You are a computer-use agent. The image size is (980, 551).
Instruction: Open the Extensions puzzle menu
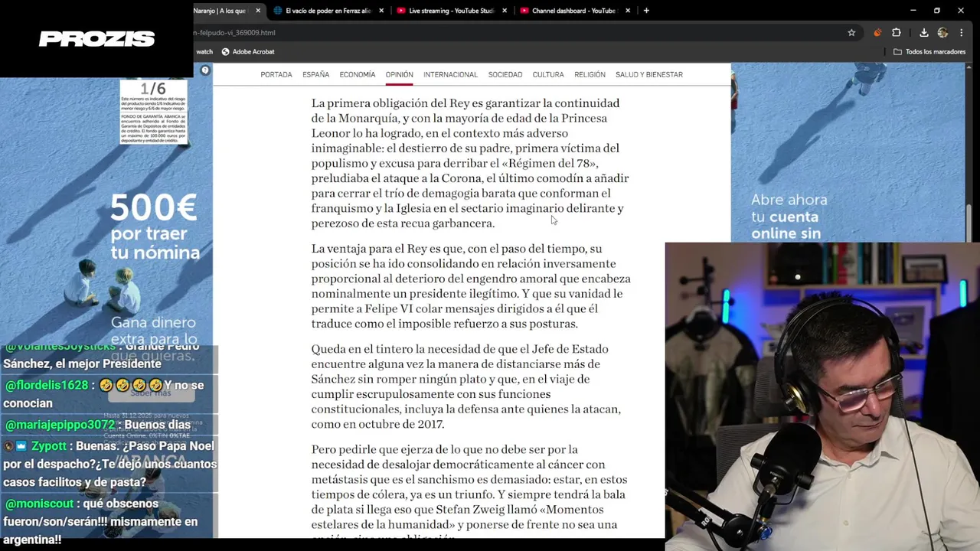(897, 33)
